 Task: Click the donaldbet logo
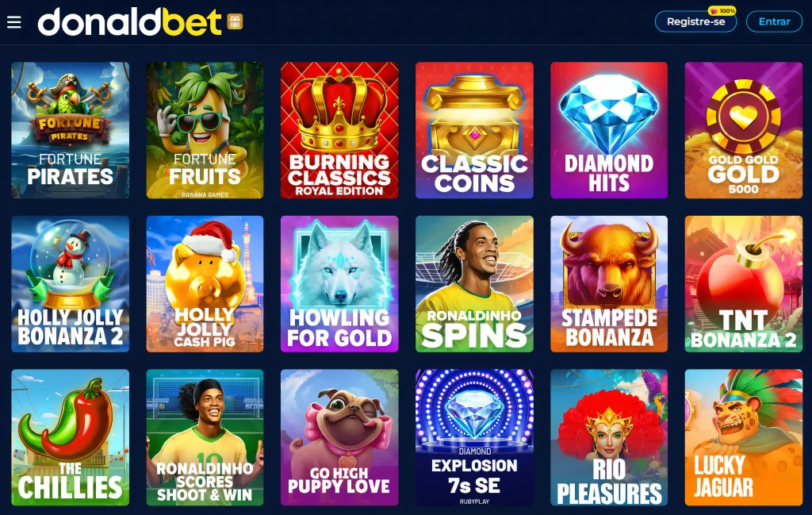coord(129,21)
